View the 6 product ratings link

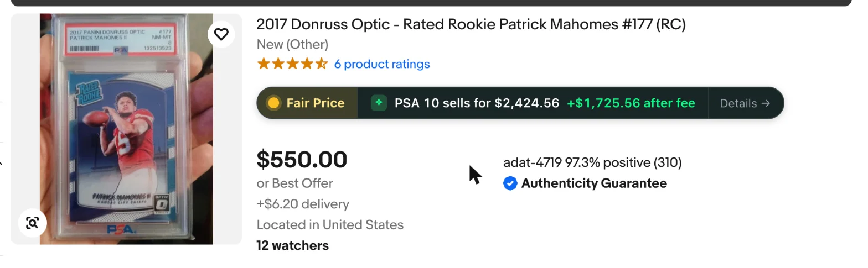point(382,64)
